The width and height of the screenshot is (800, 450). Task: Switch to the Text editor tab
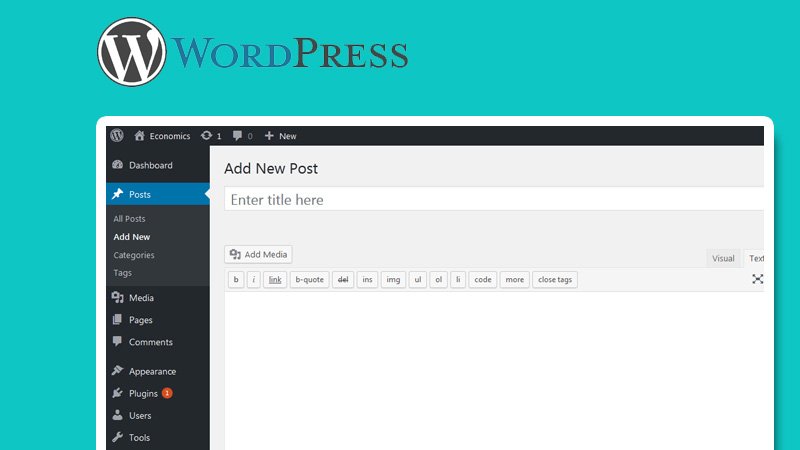click(x=755, y=258)
